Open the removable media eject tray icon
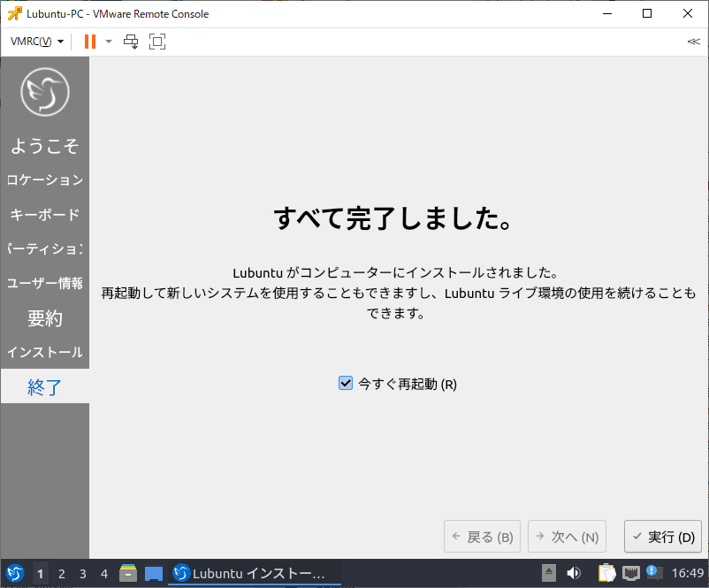This screenshot has height=588, width=709. [548, 573]
